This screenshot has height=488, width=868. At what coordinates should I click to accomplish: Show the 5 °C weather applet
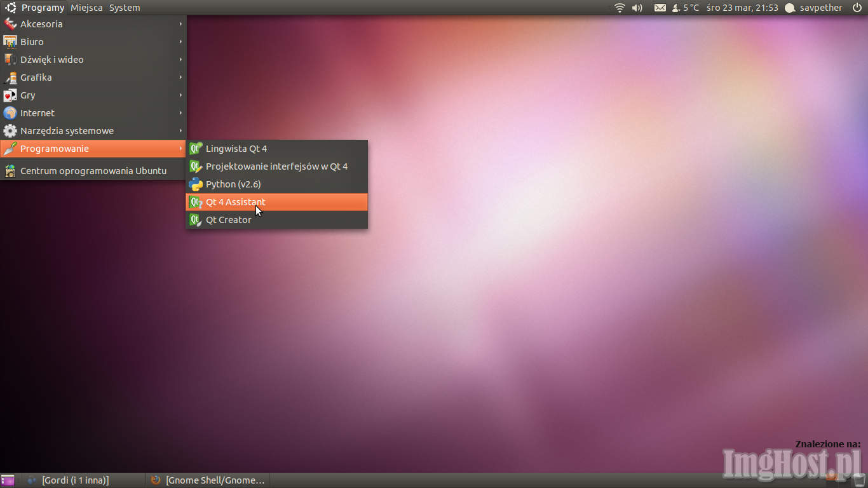coord(686,8)
